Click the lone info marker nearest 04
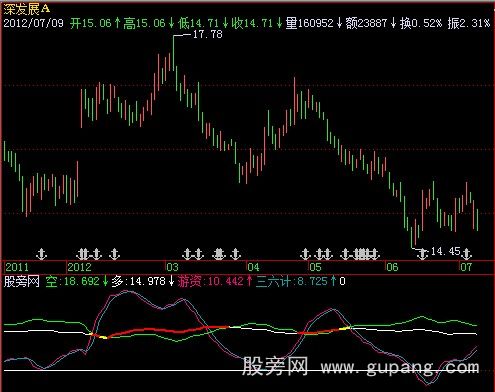Viewport: 495px width, 392px height. [236, 254]
